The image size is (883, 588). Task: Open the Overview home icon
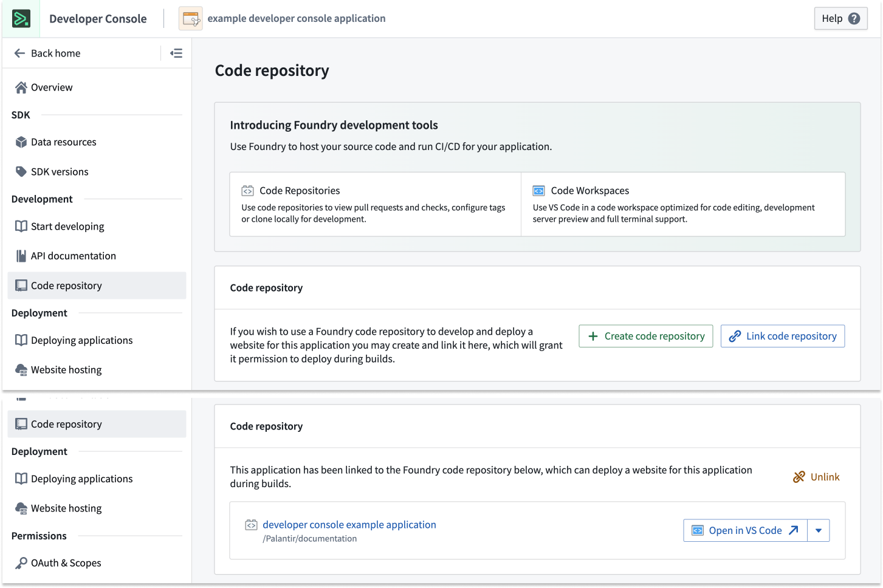21,87
